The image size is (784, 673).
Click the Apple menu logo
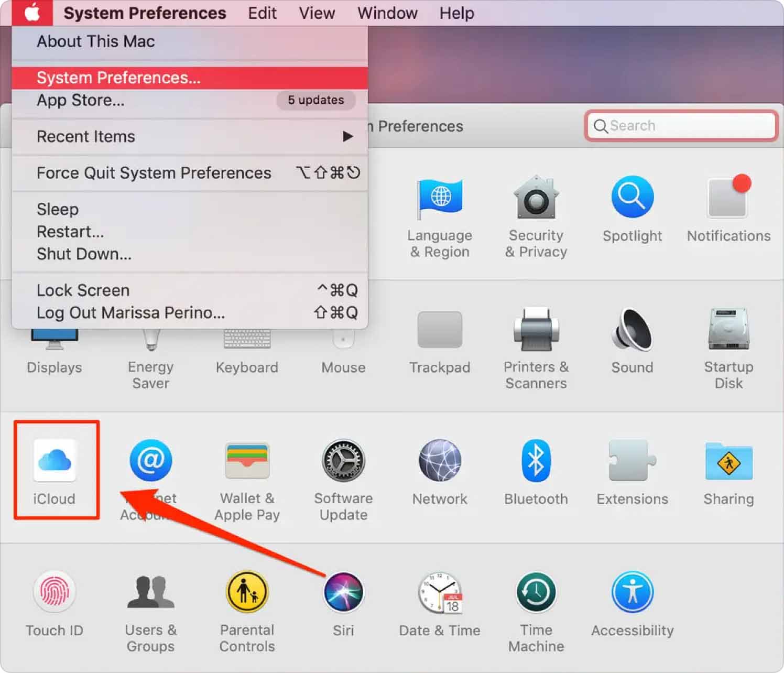coord(32,13)
